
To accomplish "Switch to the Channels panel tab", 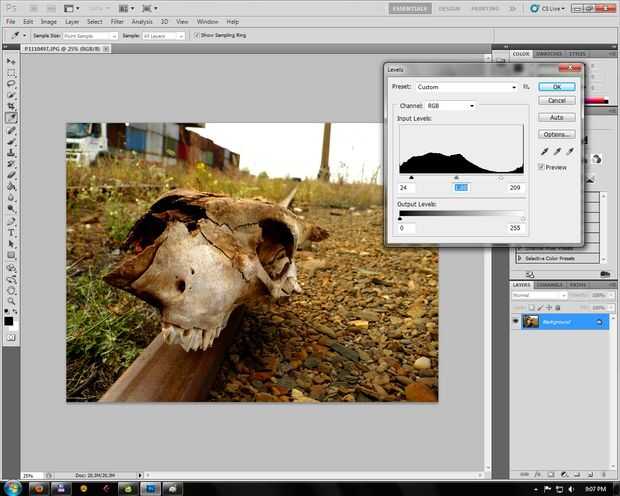I will [x=549, y=285].
